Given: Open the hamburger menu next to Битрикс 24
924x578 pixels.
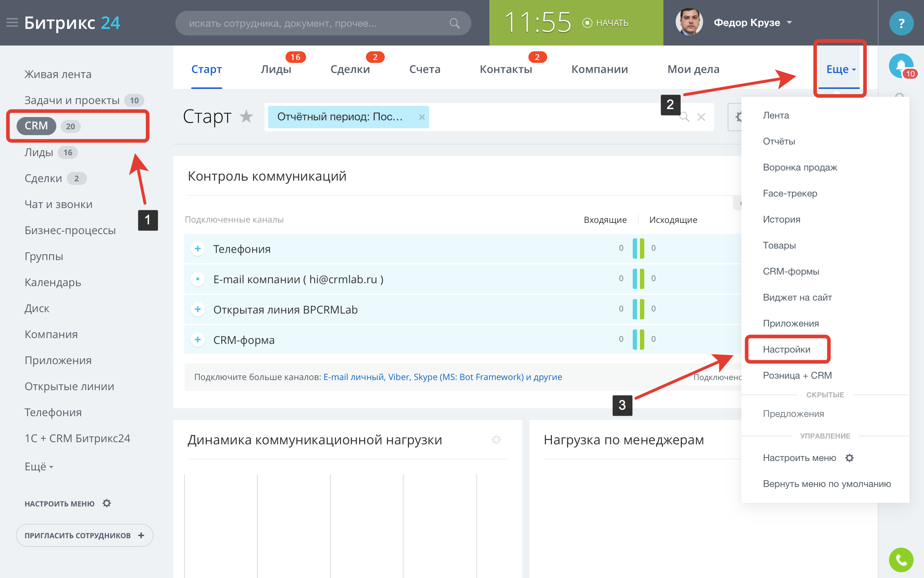Looking at the screenshot, I should tap(12, 22).
